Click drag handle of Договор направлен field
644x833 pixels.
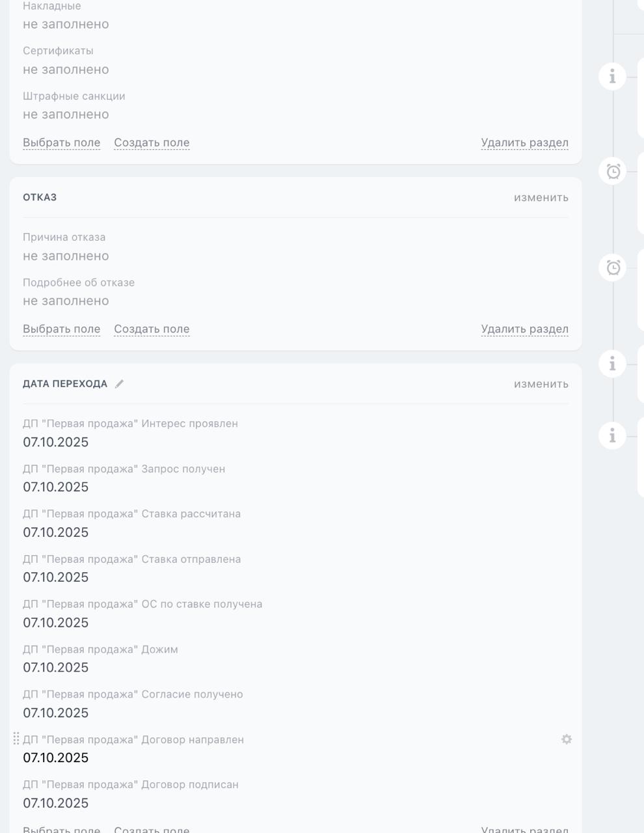tap(16, 739)
